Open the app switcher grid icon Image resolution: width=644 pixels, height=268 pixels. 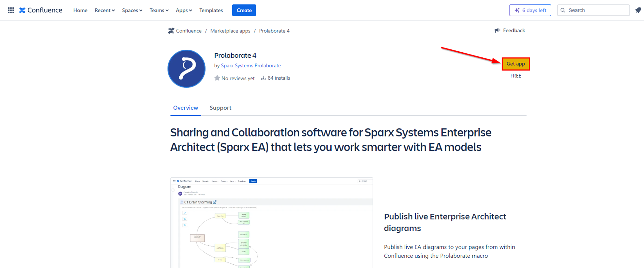pos(11,10)
